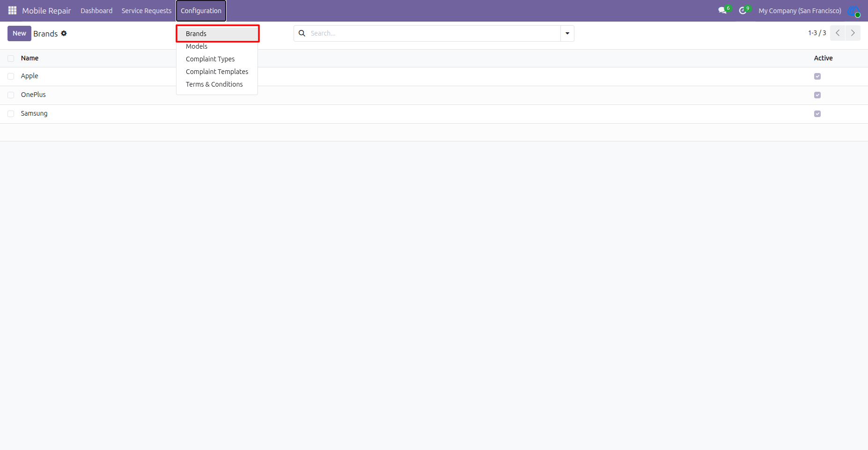
Task: Open the Configuration menu
Action: (201, 11)
